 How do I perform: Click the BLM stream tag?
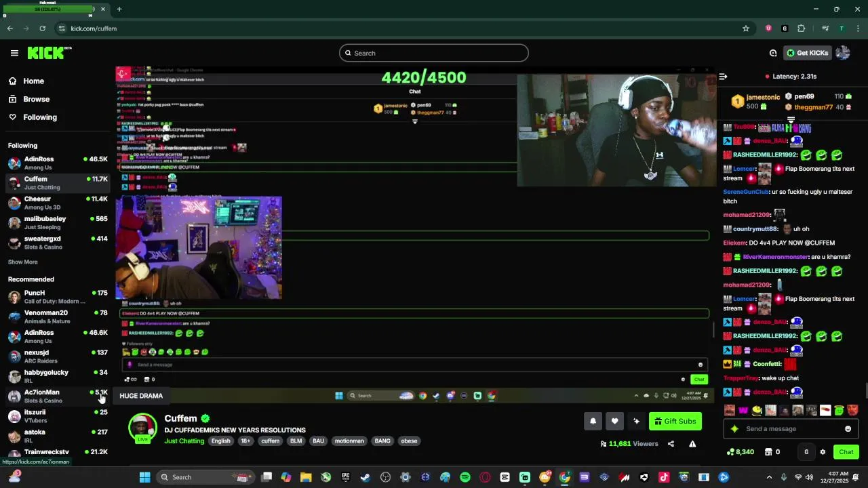pyautogui.click(x=296, y=441)
